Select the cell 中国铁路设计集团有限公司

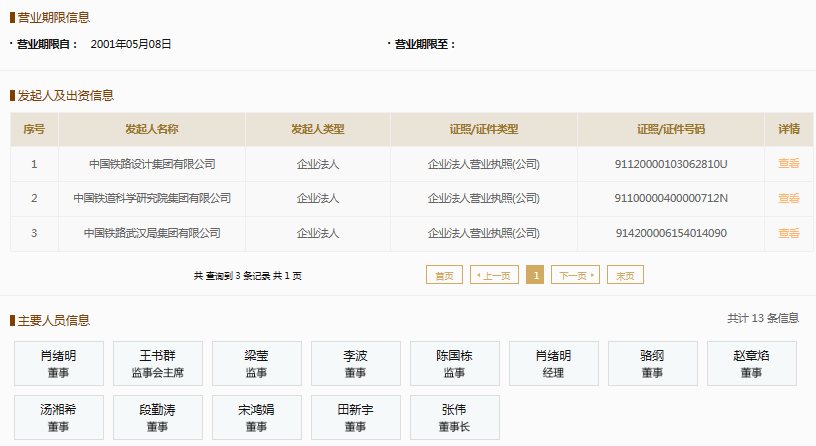[x=152, y=164]
